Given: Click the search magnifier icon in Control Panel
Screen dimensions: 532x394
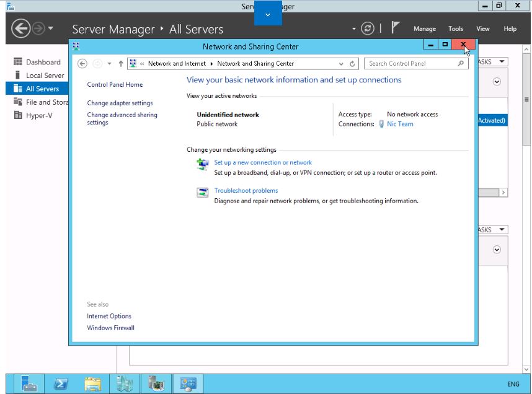Looking at the screenshot, I should tap(461, 63).
